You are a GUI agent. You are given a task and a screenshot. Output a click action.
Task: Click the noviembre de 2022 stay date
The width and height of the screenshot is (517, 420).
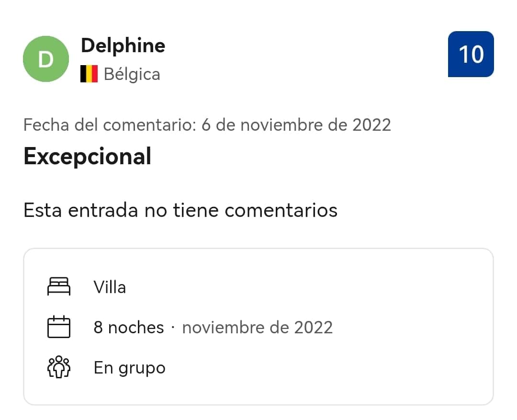(x=258, y=327)
